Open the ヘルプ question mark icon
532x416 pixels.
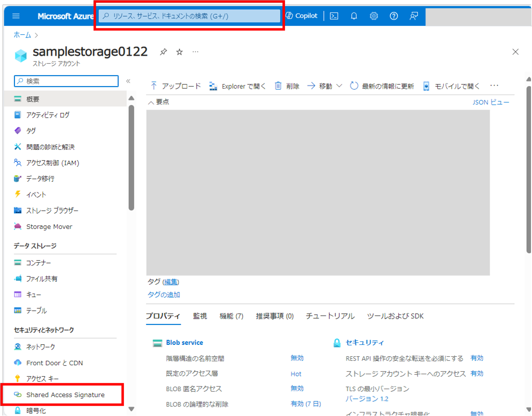click(394, 15)
